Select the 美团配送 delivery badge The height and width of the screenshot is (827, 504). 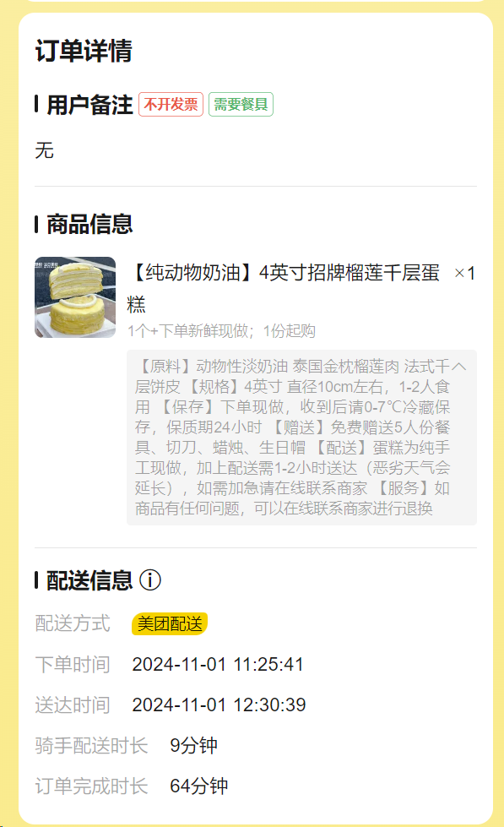(x=170, y=624)
